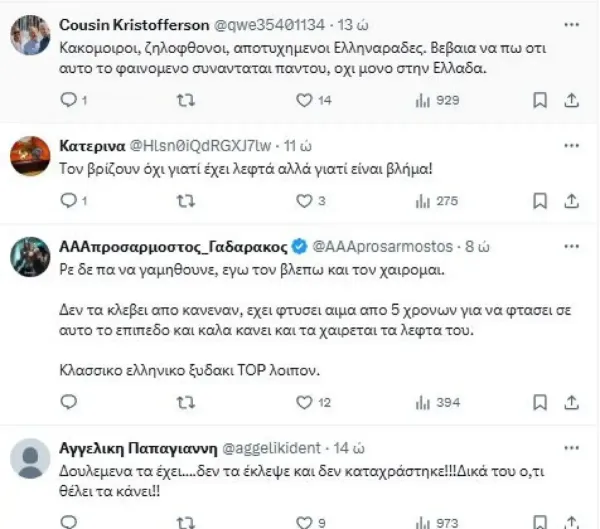View analytics showing 929 views
This screenshot has height=529, width=600.
(422, 100)
